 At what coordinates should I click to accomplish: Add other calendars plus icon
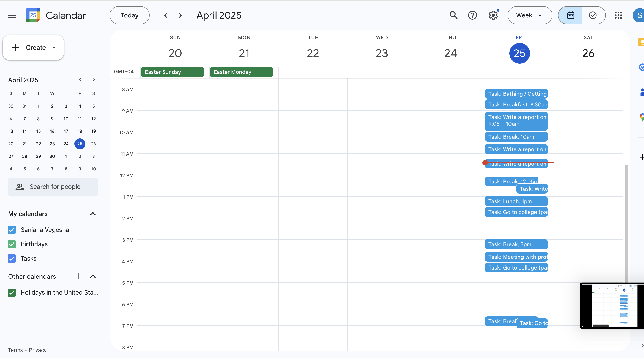point(78,276)
